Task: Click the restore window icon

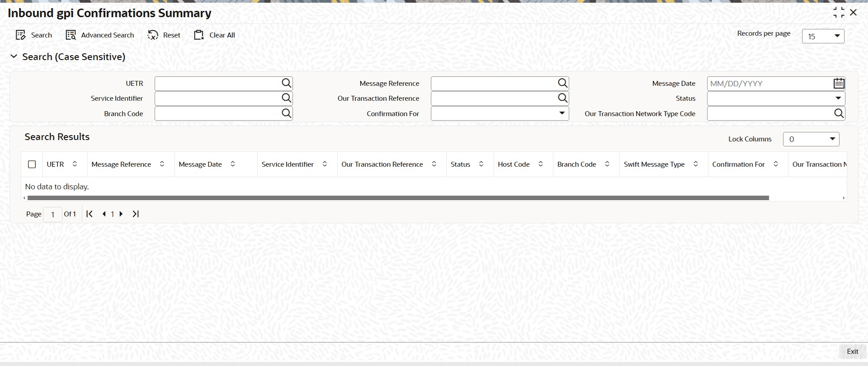Action: [x=839, y=13]
